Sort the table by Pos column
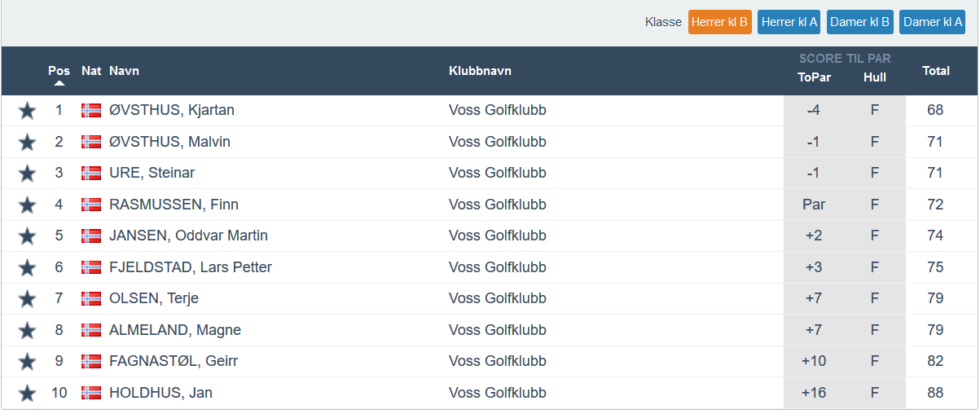The height and width of the screenshot is (414, 980). click(59, 71)
